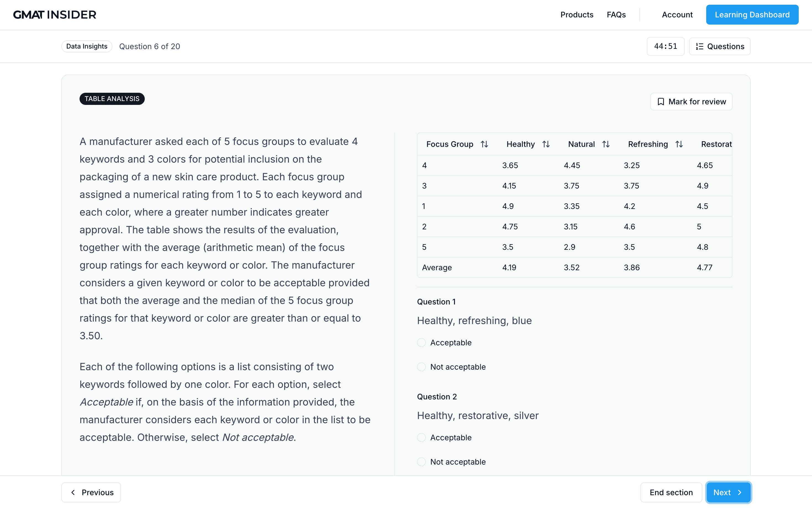This screenshot has width=812, height=509.
Task: Click the Refreshing column header label
Action: pyautogui.click(x=648, y=144)
